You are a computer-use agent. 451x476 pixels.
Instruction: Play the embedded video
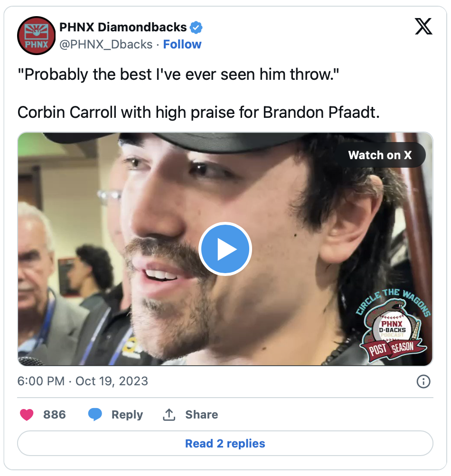(225, 249)
